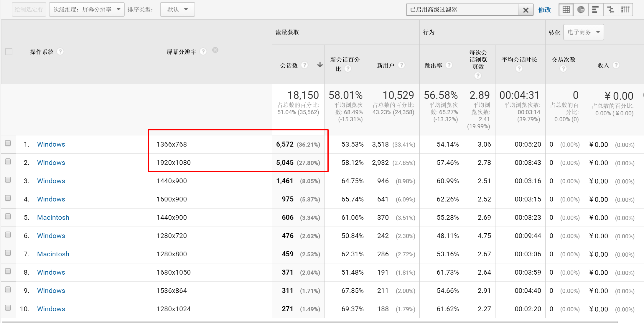644x323 pixels.
Task: Click the 会话数 sort arrow
Action: click(x=320, y=65)
